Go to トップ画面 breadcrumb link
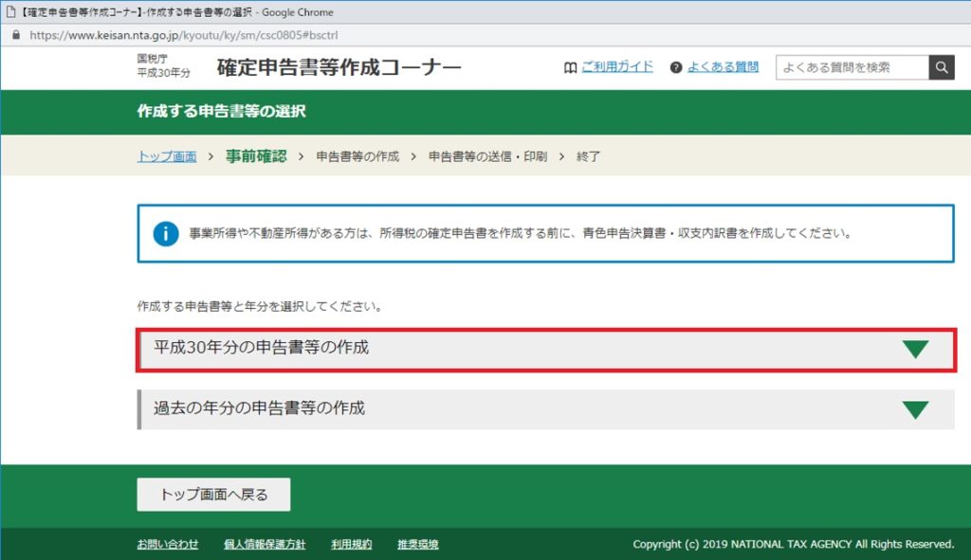The image size is (971, 560). click(x=167, y=156)
